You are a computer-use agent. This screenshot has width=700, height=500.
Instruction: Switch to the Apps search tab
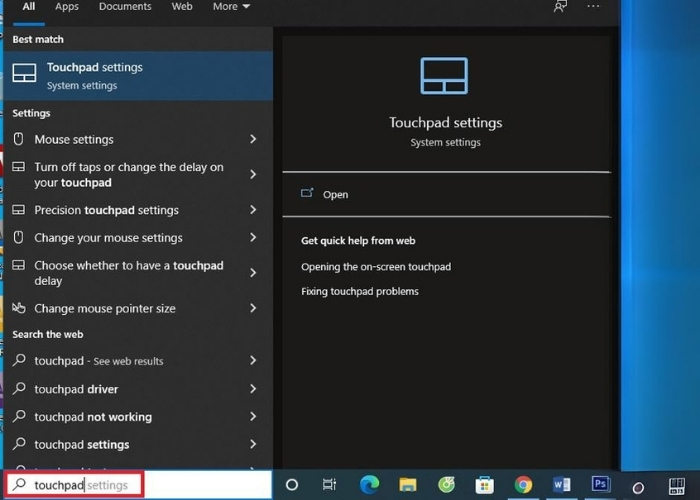pos(67,7)
